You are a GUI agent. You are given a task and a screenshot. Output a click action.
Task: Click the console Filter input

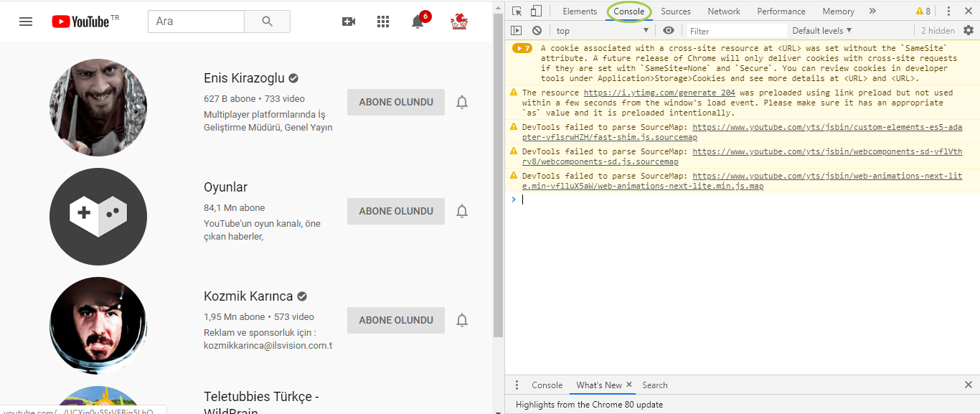[736, 31]
